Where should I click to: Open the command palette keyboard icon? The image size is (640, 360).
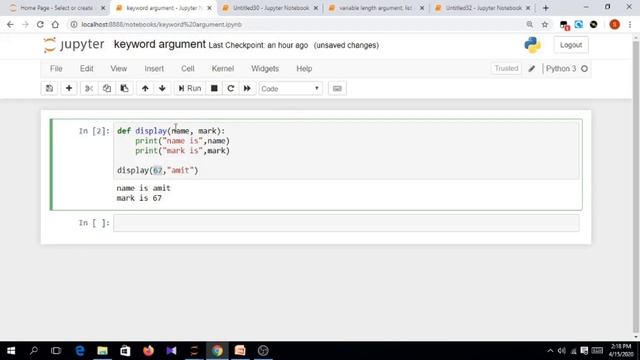(x=337, y=89)
